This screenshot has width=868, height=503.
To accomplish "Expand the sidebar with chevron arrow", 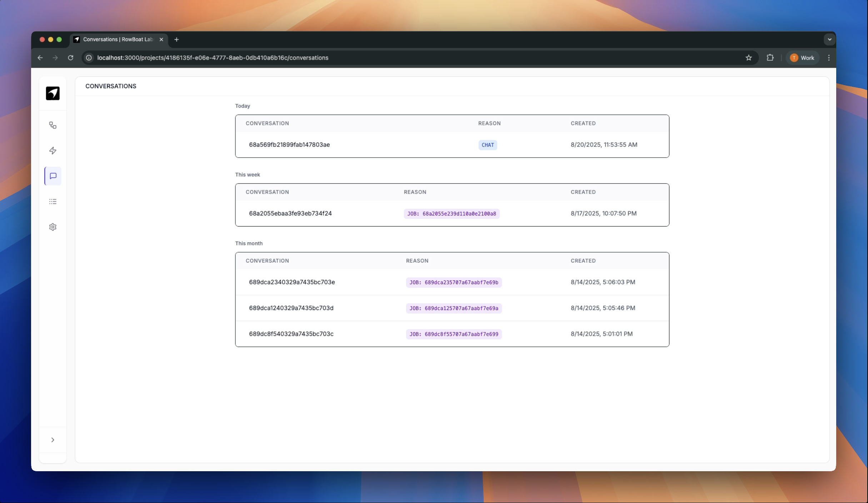I will tap(53, 440).
